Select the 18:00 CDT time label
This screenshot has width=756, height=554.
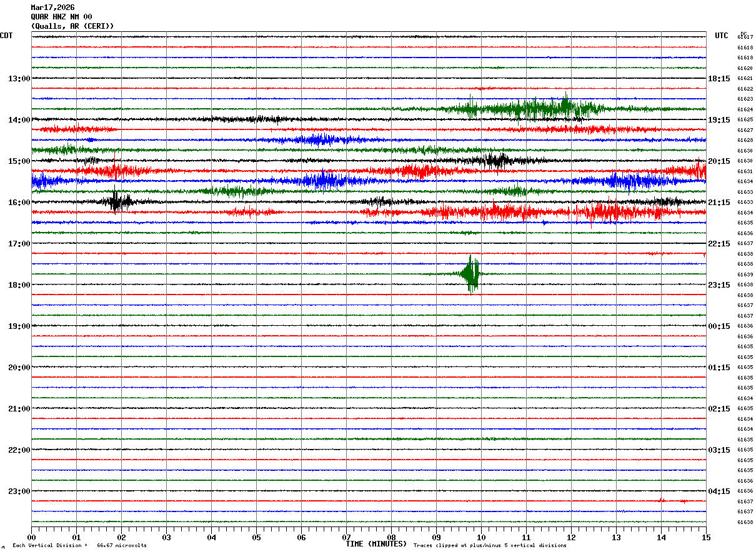19,285
